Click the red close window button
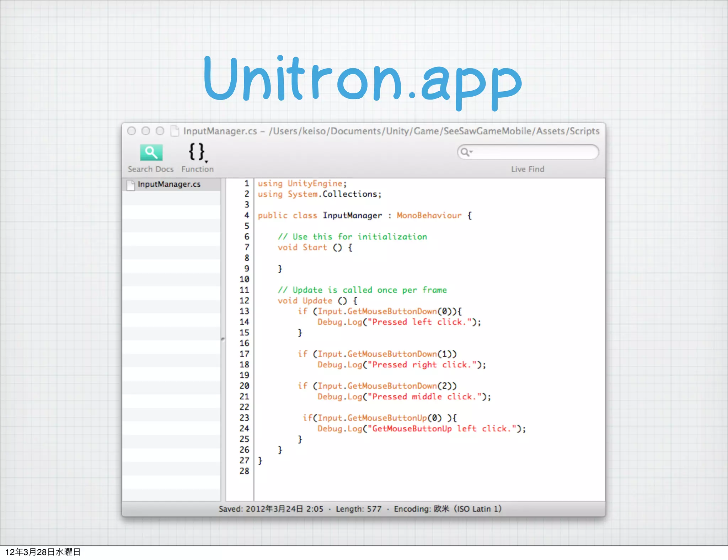Image resolution: width=728 pixels, height=560 pixels. coord(132,131)
